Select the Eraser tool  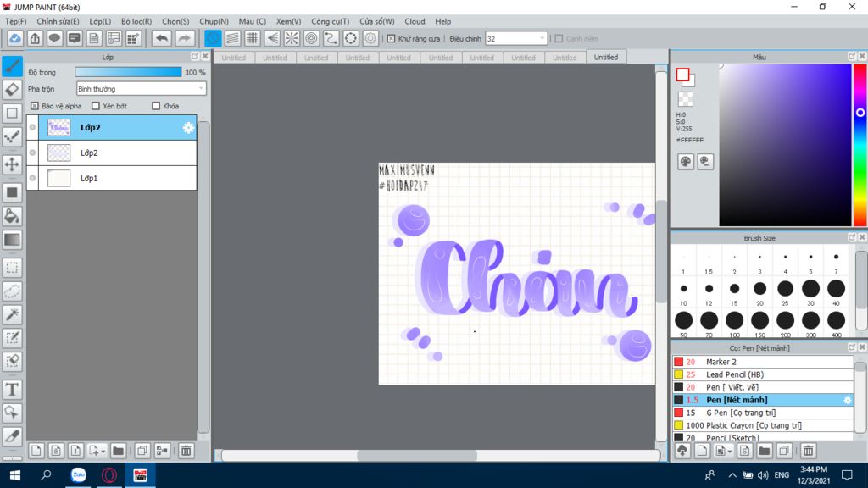tap(12, 90)
